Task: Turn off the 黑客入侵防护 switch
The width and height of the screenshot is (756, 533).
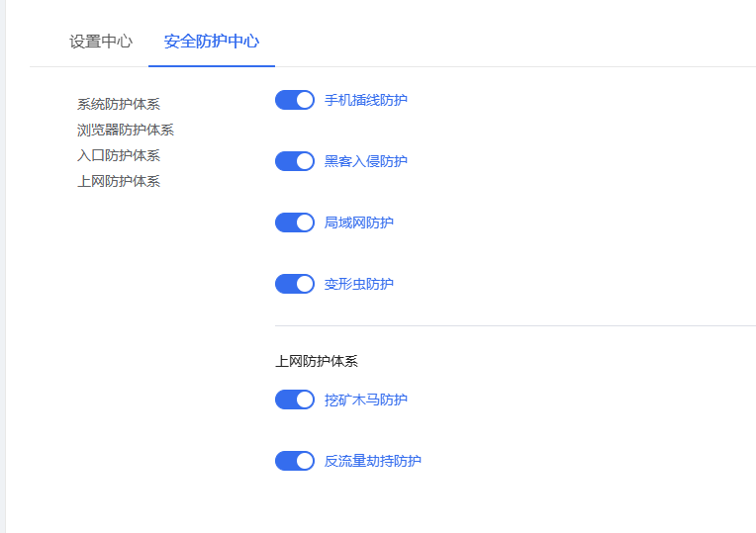Action: pyautogui.click(x=295, y=161)
